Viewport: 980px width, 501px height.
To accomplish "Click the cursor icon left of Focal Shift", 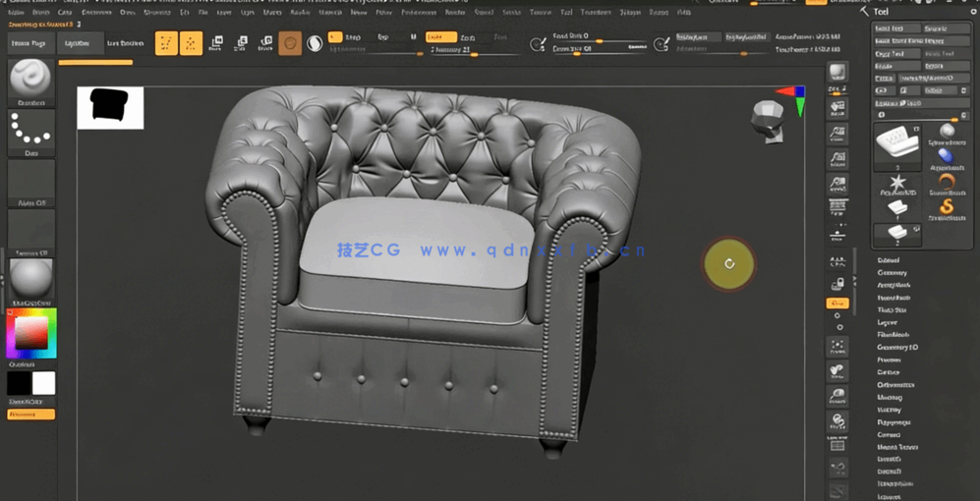I will (536, 44).
